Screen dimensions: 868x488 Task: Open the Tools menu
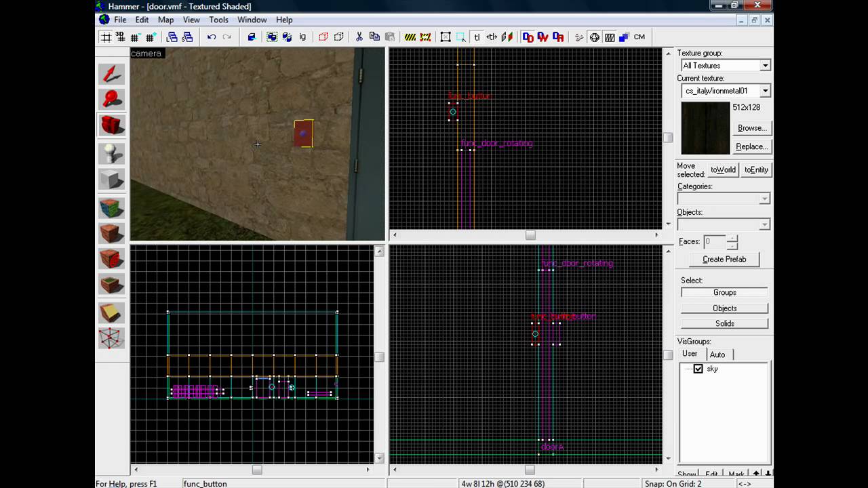pos(218,20)
